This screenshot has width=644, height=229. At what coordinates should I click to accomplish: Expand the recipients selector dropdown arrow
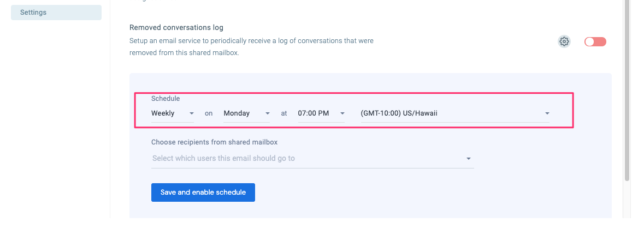[469, 159]
